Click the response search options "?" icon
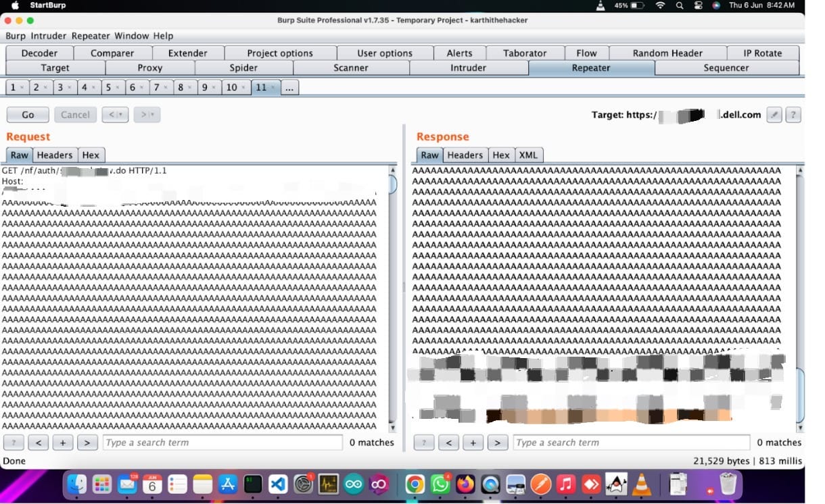 pyautogui.click(x=424, y=443)
